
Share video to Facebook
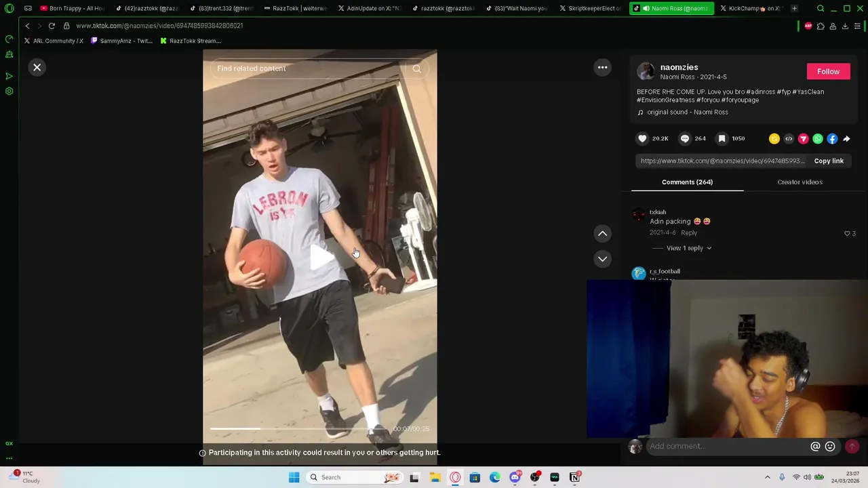click(832, 138)
